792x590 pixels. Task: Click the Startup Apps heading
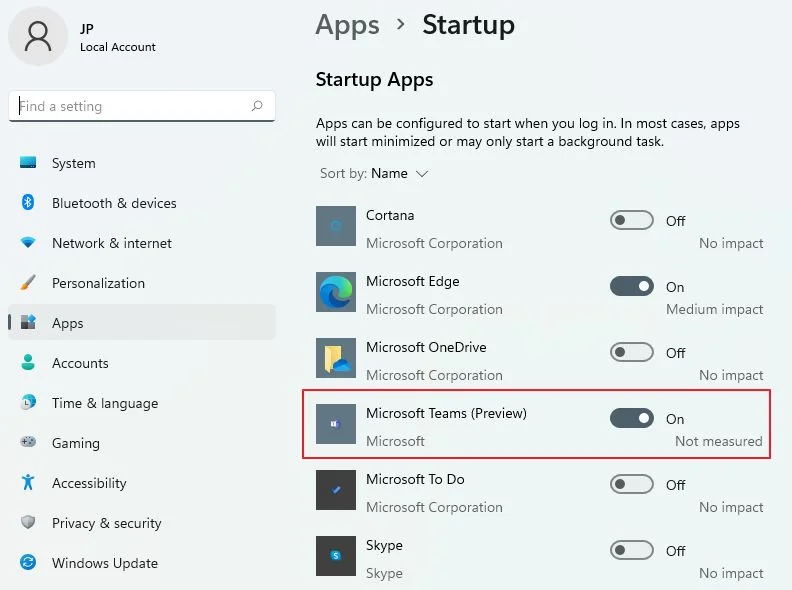tap(374, 80)
